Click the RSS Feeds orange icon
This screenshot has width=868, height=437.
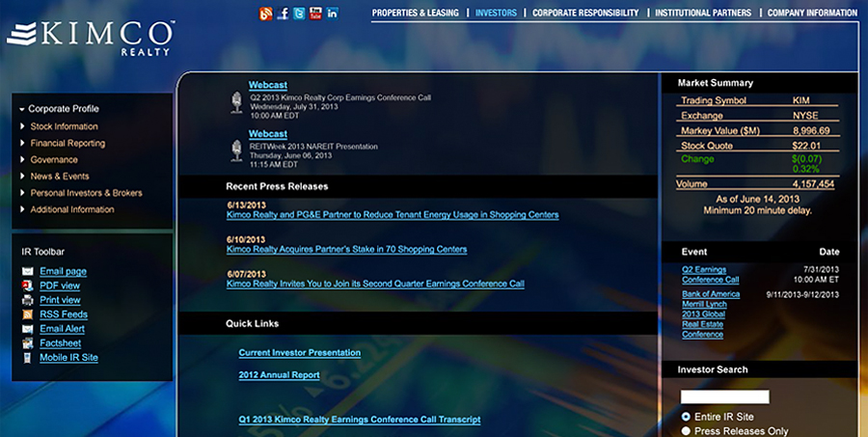[28, 314]
